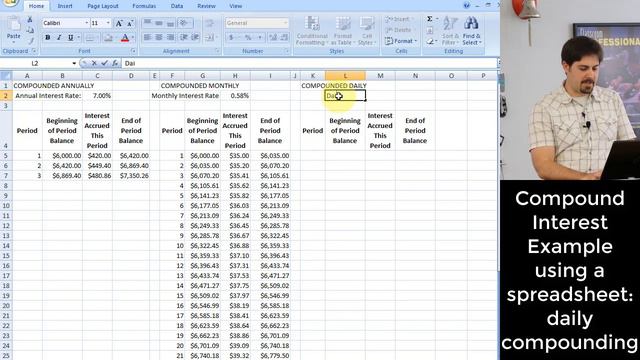Toggle Underline formatting
The height and width of the screenshot is (360, 640).
70,38
